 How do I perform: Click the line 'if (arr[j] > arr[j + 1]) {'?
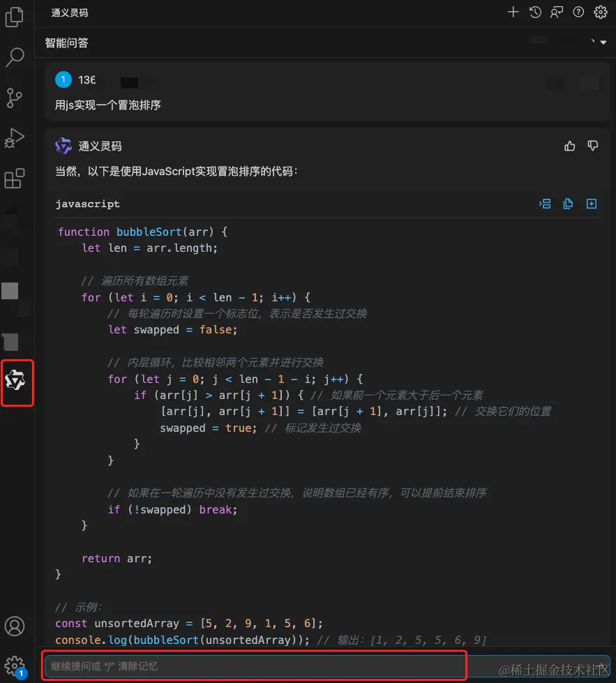pos(218,396)
